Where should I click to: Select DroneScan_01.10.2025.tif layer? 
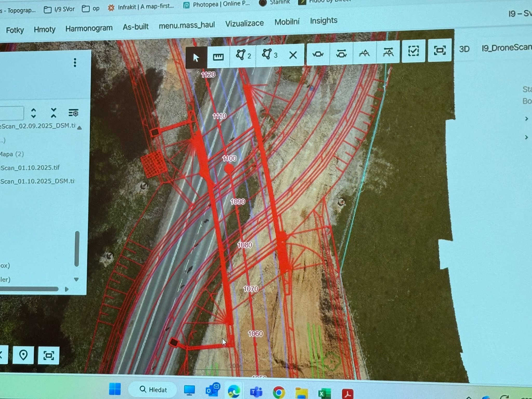(x=30, y=168)
